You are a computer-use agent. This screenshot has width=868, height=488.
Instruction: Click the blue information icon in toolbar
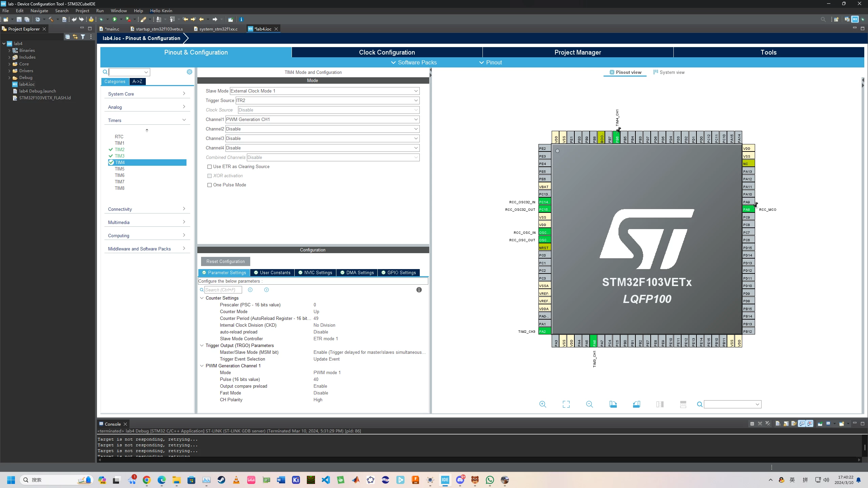[x=241, y=20]
